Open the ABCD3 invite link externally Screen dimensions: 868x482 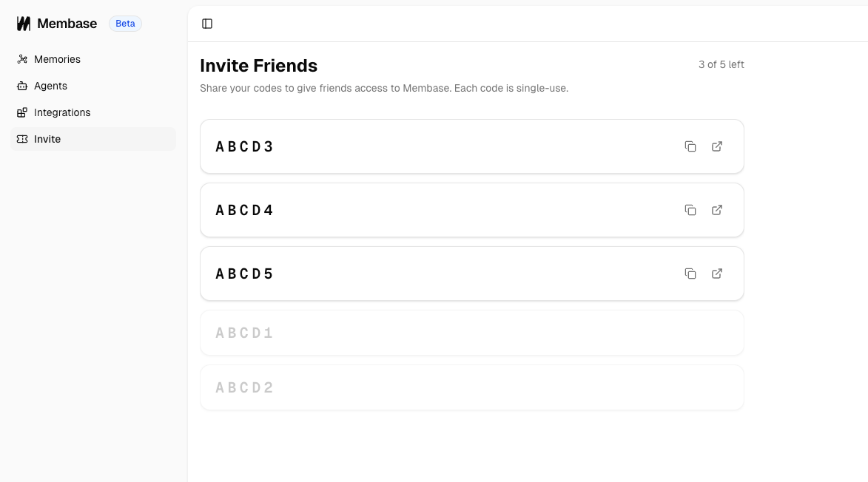717,146
